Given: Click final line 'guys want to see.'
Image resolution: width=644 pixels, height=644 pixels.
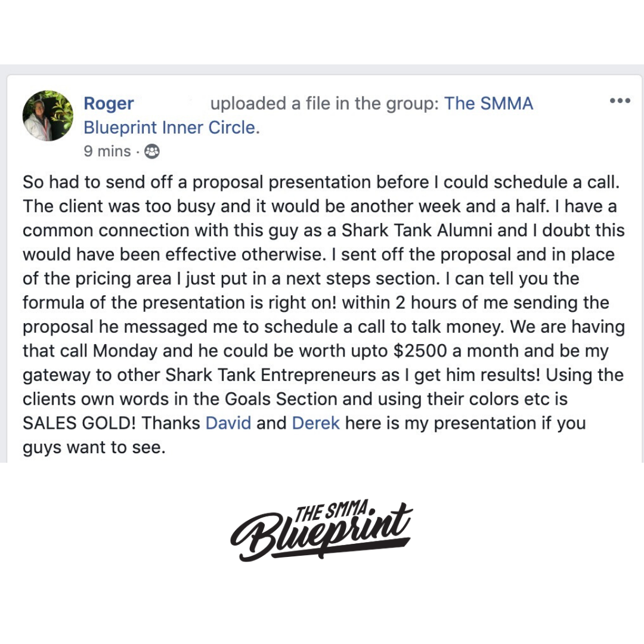Looking at the screenshot, I should [x=94, y=448].
